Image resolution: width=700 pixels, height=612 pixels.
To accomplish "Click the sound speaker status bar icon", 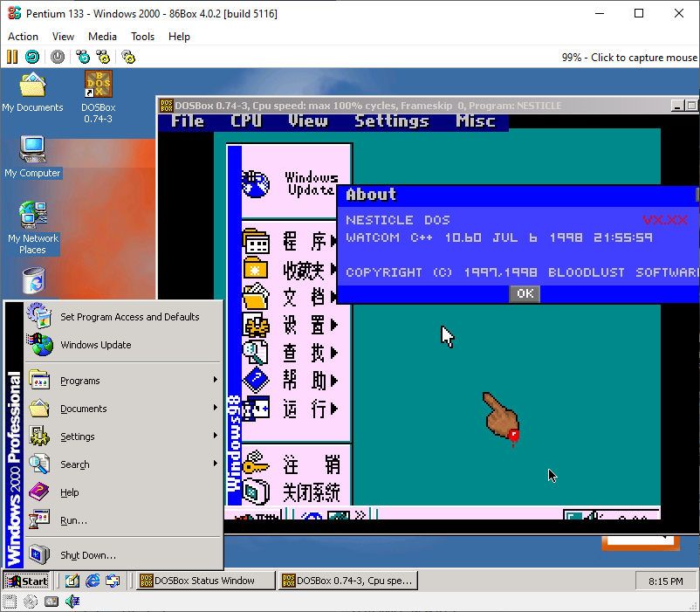I will 72,602.
